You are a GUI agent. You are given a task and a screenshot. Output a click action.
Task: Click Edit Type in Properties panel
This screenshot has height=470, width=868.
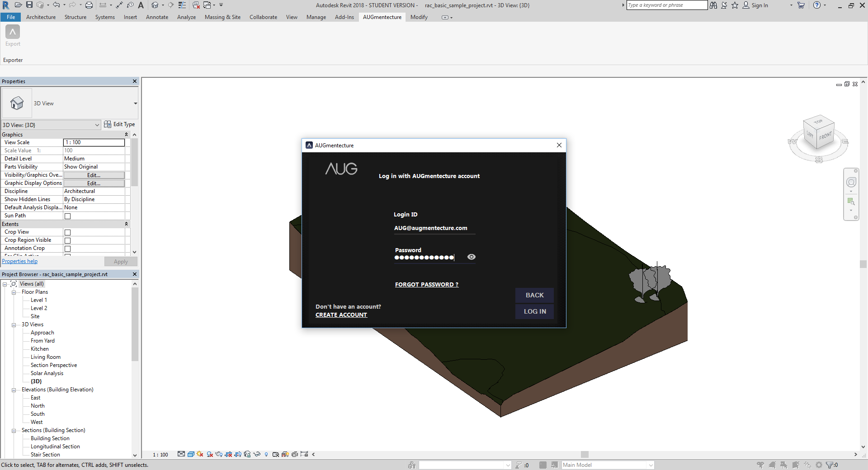point(119,124)
